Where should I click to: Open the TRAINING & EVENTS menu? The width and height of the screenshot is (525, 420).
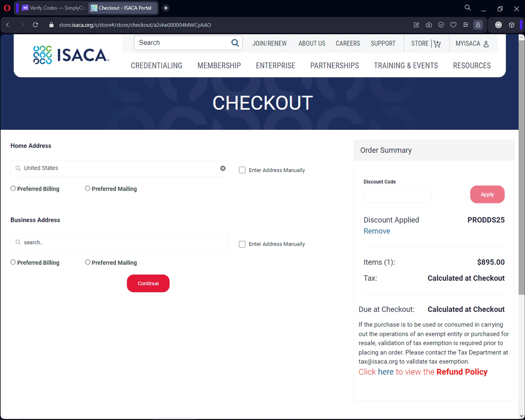pyautogui.click(x=406, y=65)
